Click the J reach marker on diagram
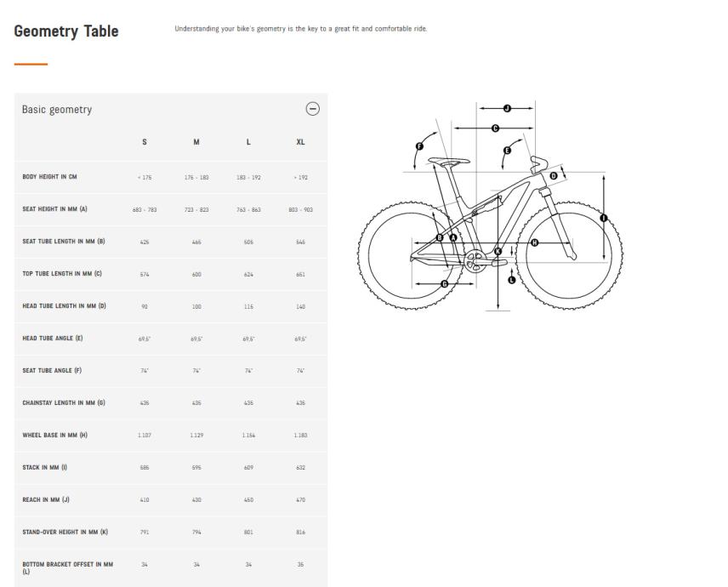 coord(507,108)
